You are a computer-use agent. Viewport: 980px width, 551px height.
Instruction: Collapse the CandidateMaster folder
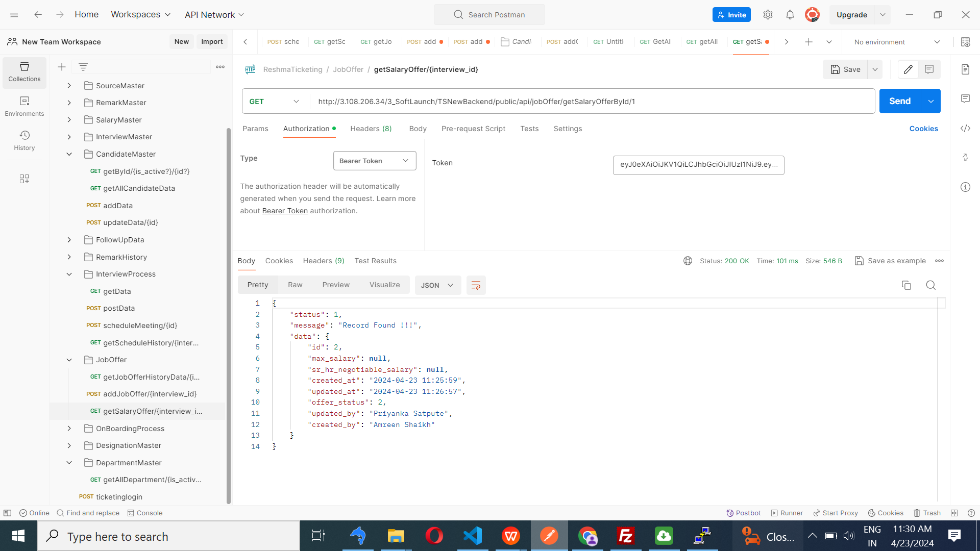click(x=69, y=154)
